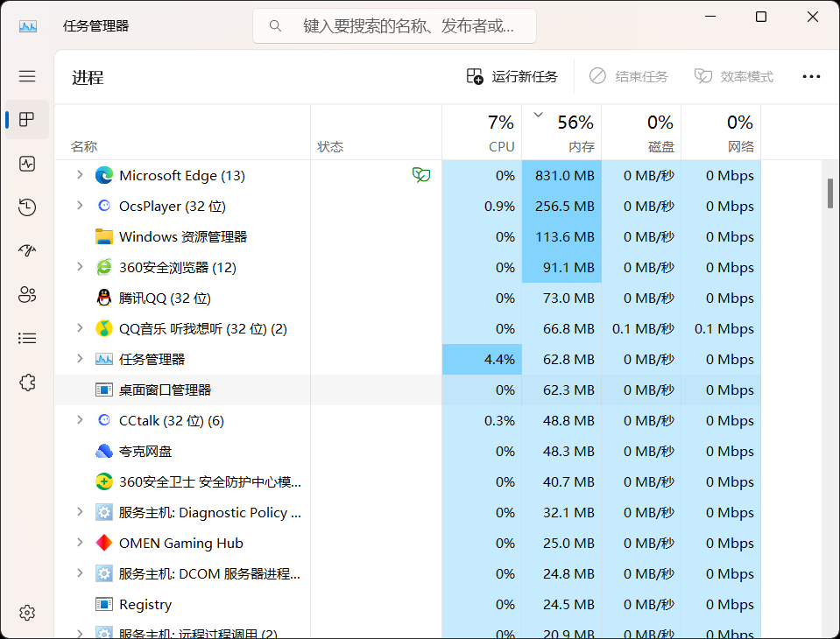The image size is (840, 639).
Task: Click the Microsoft Edge process icon
Action: point(104,176)
